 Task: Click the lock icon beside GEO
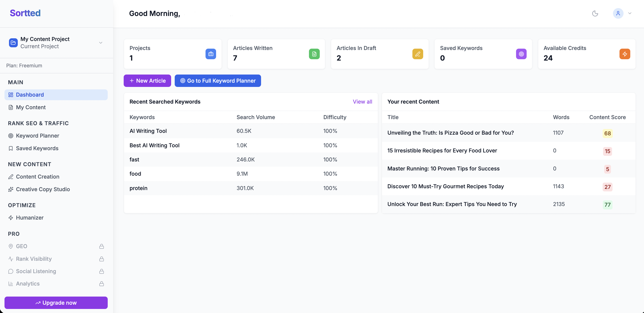pyautogui.click(x=101, y=246)
